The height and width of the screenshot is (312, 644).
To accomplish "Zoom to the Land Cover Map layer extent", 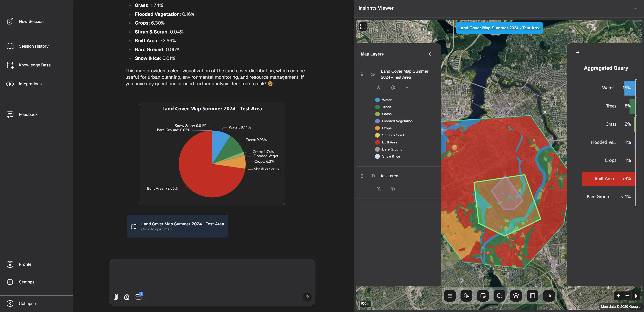I will pos(378,87).
